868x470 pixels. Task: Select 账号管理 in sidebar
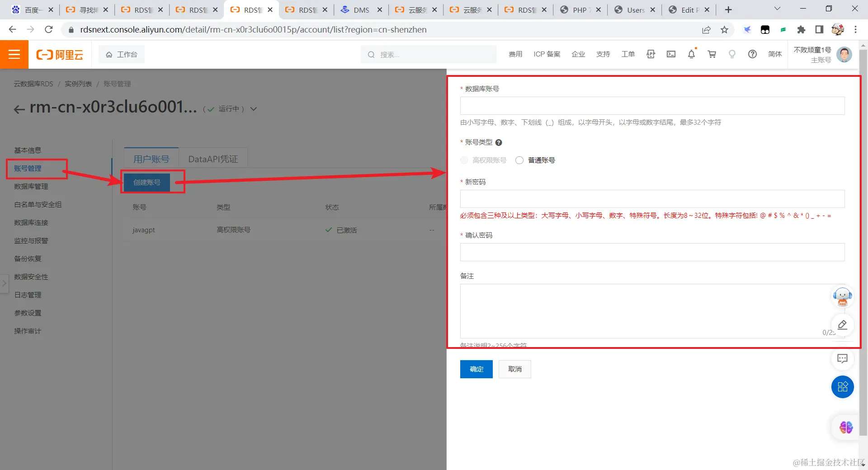(28, 169)
